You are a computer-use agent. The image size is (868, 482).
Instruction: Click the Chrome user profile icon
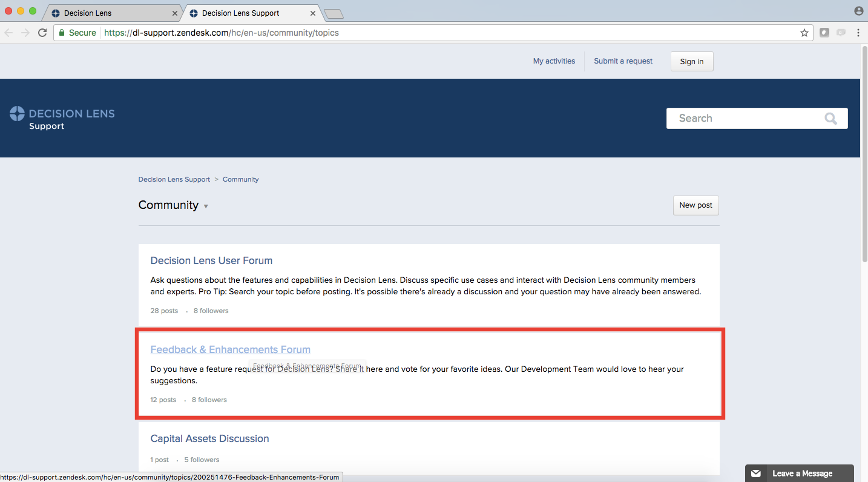(859, 11)
